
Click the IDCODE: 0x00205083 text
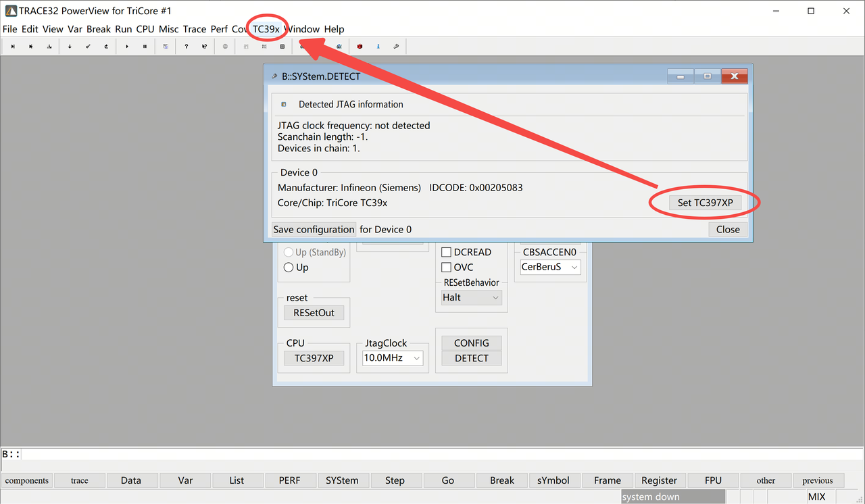point(476,187)
